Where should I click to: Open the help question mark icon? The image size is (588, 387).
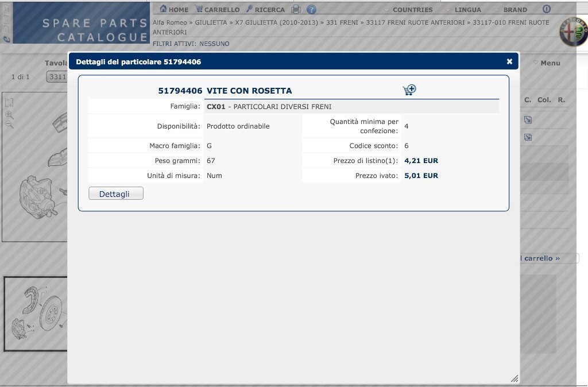[311, 9]
